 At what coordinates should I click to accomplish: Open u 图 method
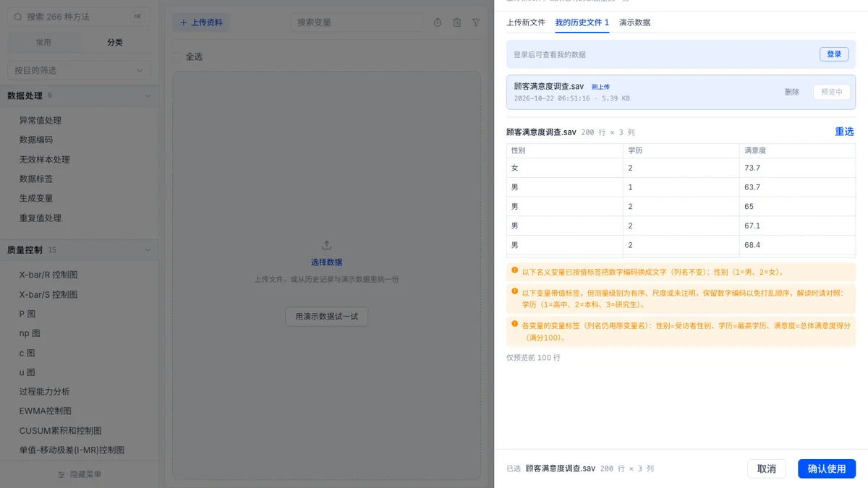tap(27, 372)
